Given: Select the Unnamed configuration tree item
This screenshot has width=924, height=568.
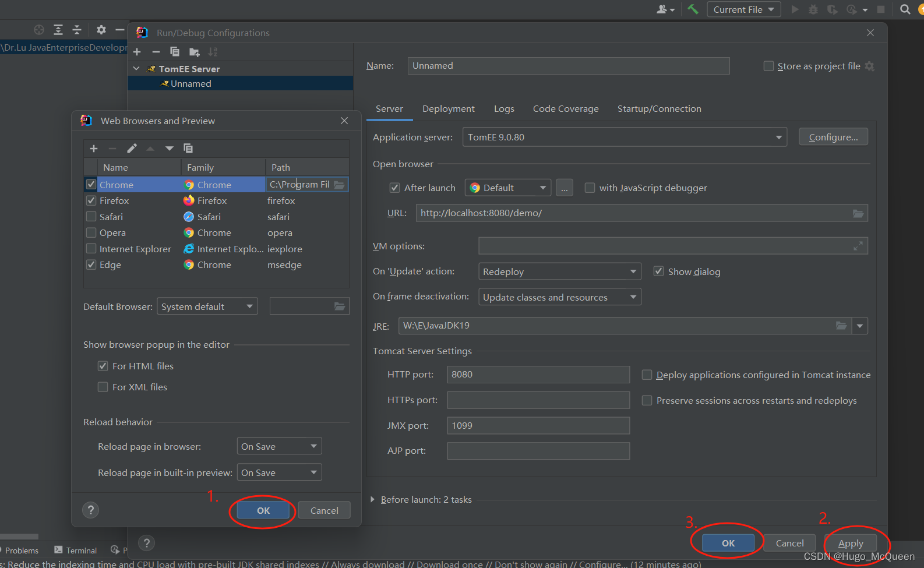Looking at the screenshot, I should [x=240, y=83].
